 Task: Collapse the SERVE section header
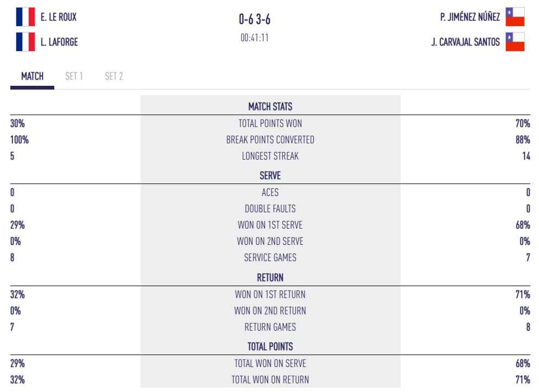(270, 176)
